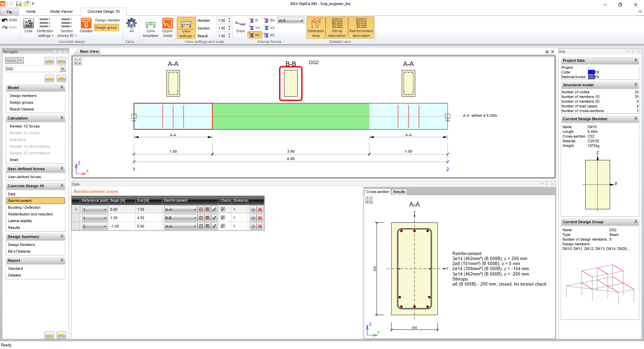Delete the first reinforcement zone row

(260, 209)
